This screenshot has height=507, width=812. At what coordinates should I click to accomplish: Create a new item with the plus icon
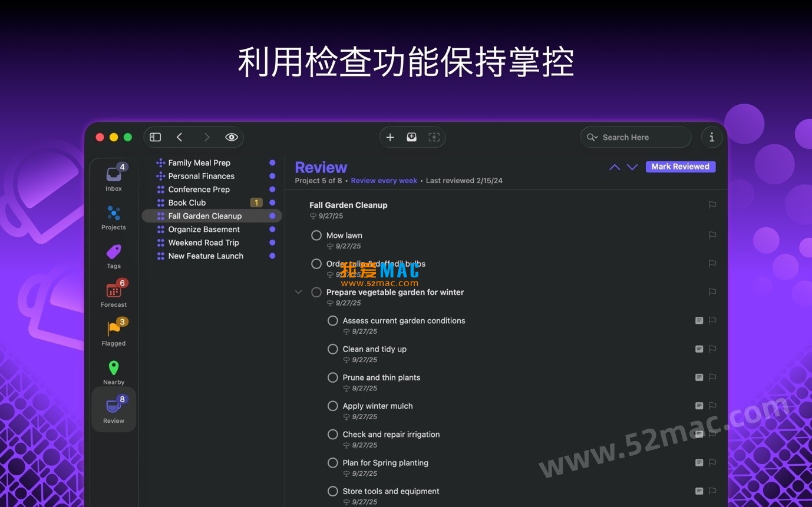(390, 137)
